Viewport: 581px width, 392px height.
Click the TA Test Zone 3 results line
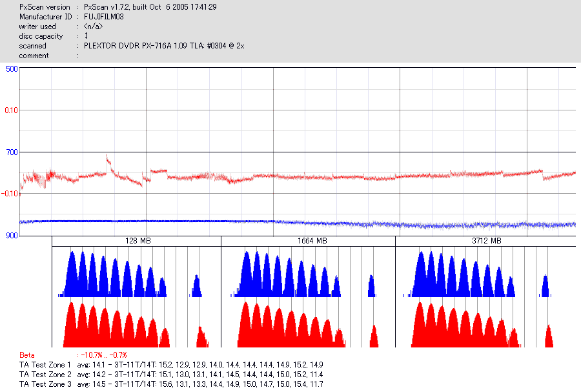pyautogui.click(x=171, y=384)
